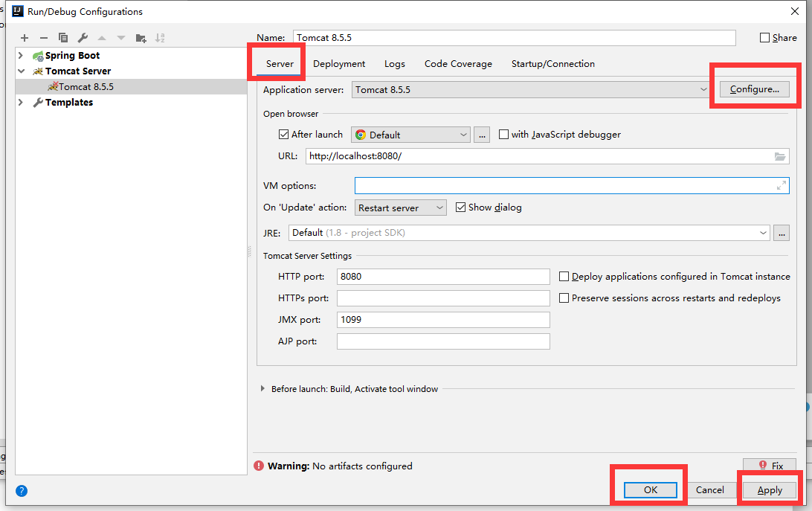This screenshot has width=812, height=511.
Task: Expand the Before launch section
Action: 262,389
